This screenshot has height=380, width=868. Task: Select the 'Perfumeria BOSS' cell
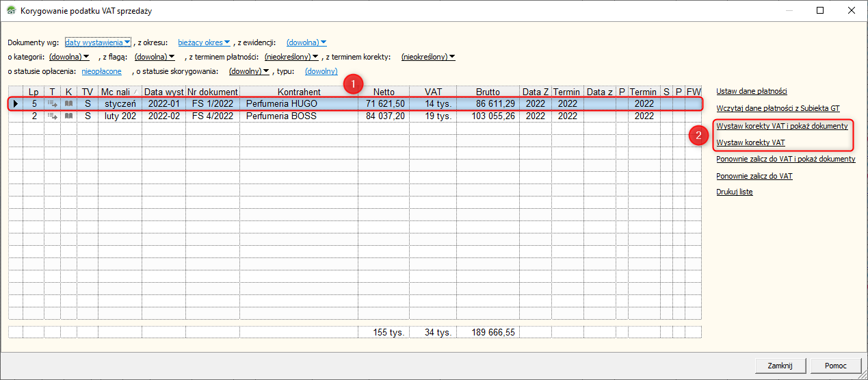click(x=299, y=116)
